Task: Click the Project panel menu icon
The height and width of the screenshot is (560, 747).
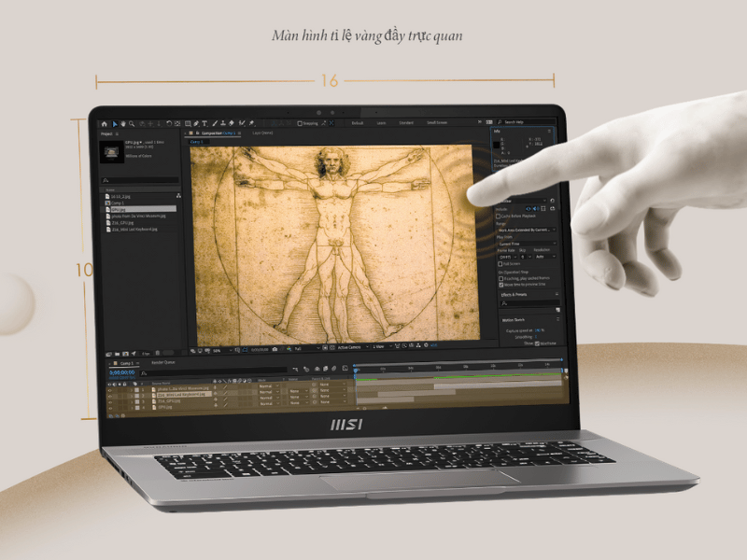Action: coord(118,133)
